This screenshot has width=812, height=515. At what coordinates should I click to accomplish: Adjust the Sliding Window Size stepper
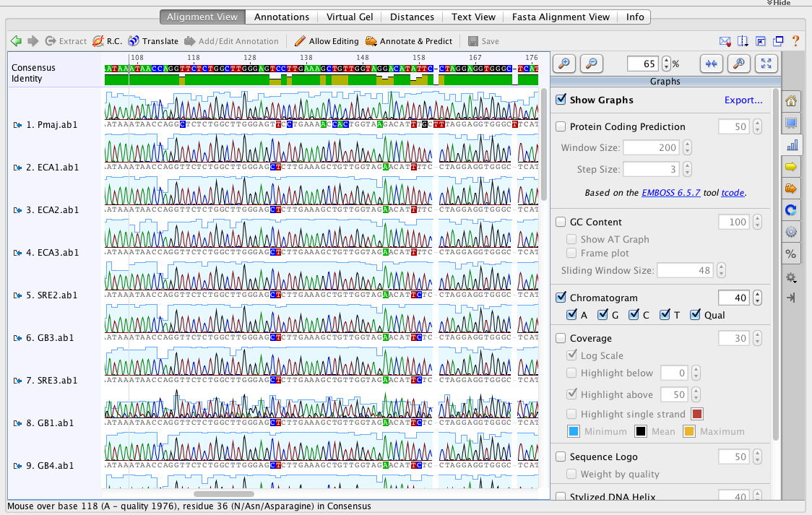tap(722, 270)
